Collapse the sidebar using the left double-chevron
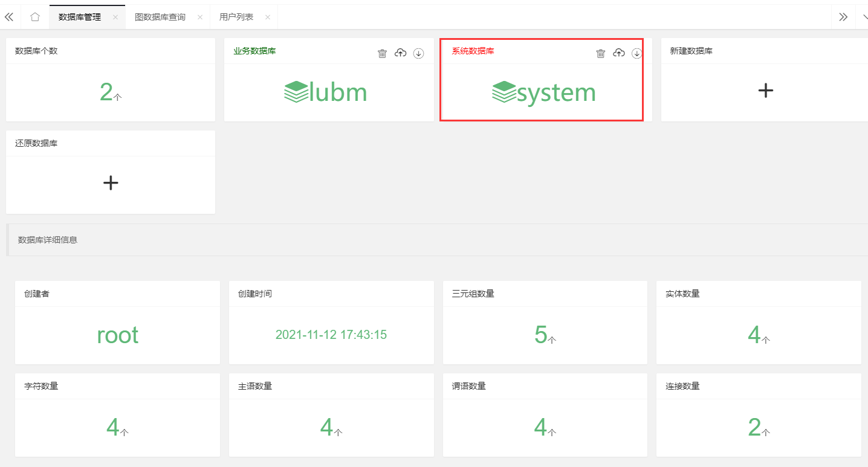This screenshot has width=868, height=467. [9, 16]
